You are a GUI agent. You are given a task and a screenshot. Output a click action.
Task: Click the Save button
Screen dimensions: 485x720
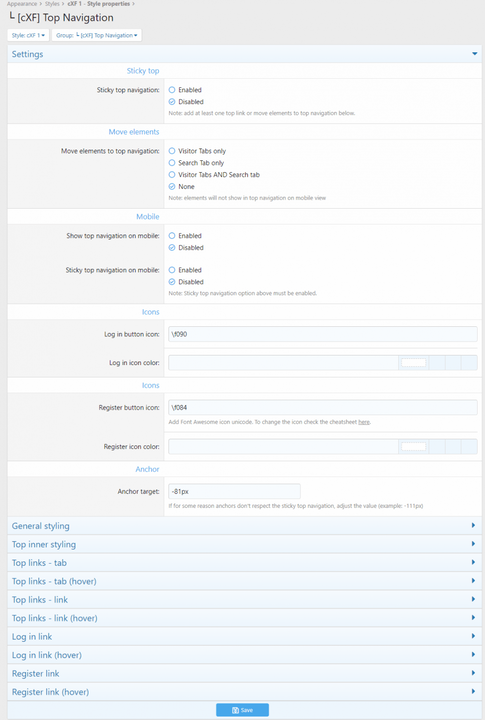[x=242, y=710]
